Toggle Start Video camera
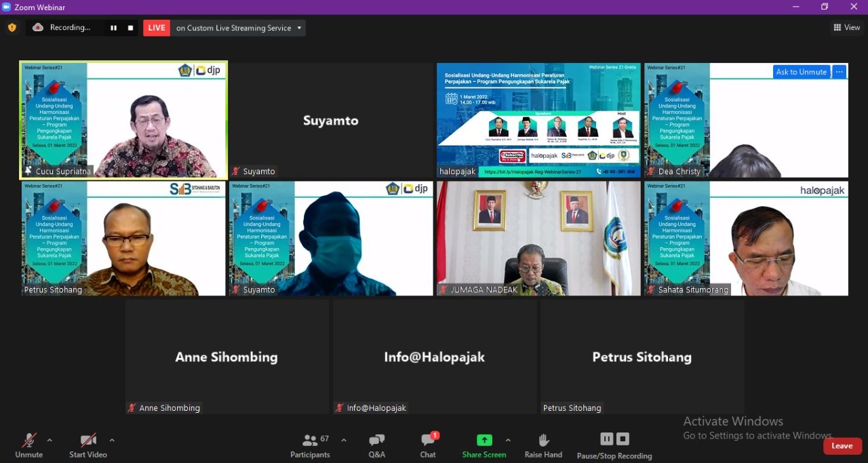 tap(88, 445)
